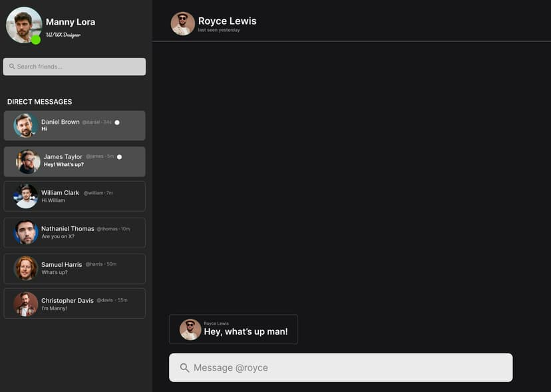Click the DIRECT MESSAGES section heading
The image size is (551, 392).
pos(40,102)
